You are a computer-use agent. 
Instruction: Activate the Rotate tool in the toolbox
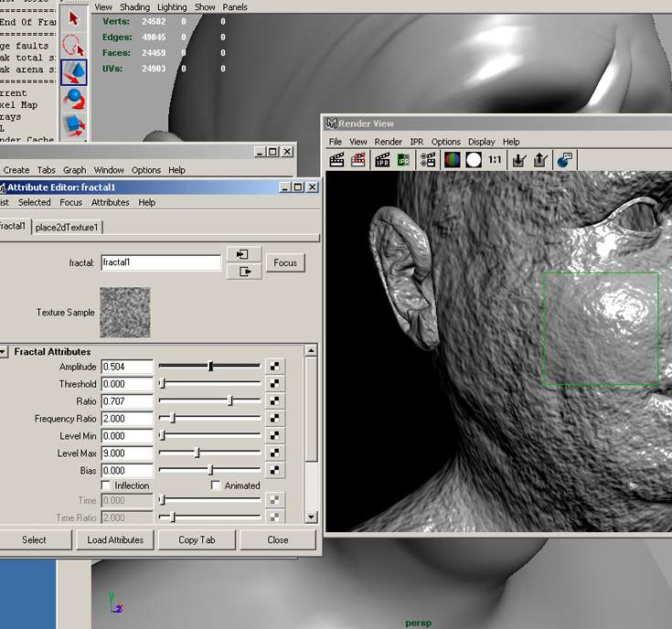click(x=73, y=98)
